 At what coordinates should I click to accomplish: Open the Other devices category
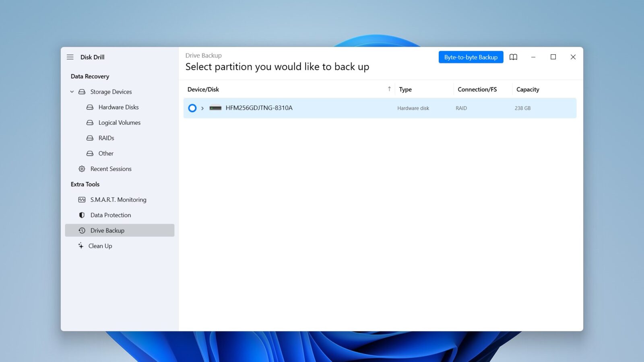106,154
